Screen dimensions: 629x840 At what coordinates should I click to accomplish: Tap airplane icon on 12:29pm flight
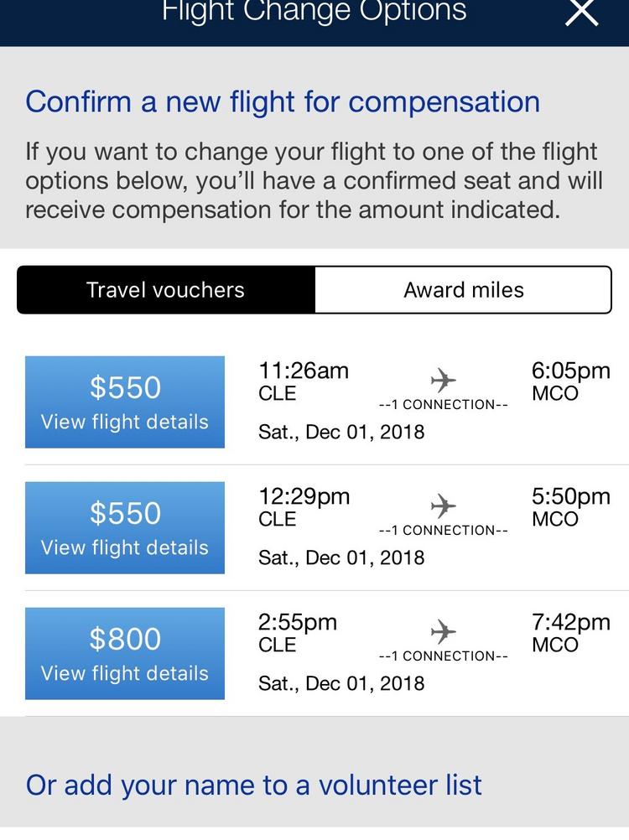(x=444, y=506)
